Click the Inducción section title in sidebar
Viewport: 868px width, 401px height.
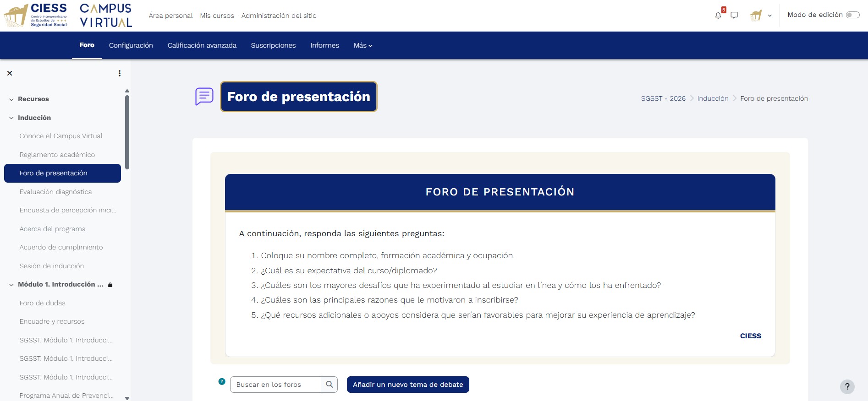(34, 118)
